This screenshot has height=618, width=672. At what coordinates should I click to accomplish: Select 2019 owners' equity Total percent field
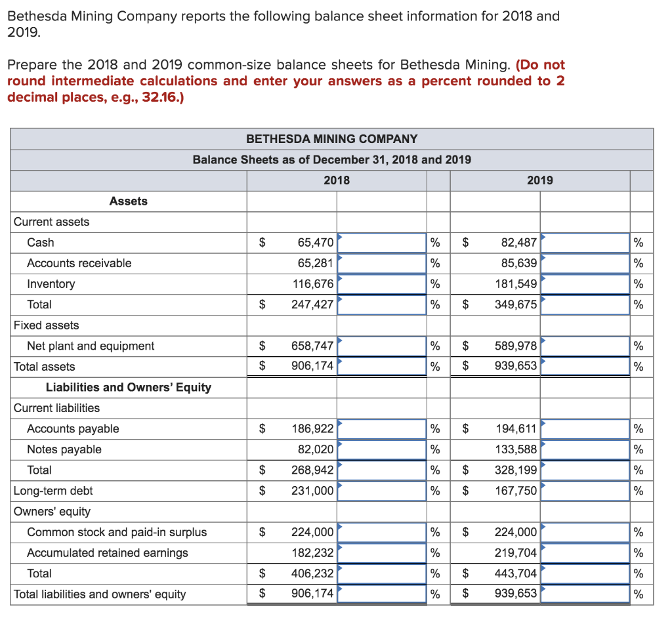coord(585,573)
